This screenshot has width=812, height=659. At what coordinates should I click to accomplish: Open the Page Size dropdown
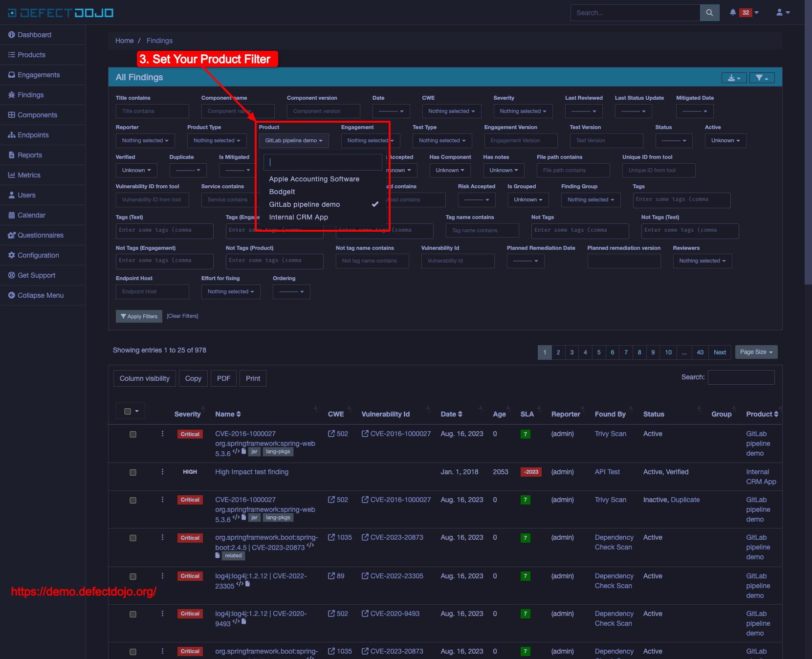tap(756, 352)
